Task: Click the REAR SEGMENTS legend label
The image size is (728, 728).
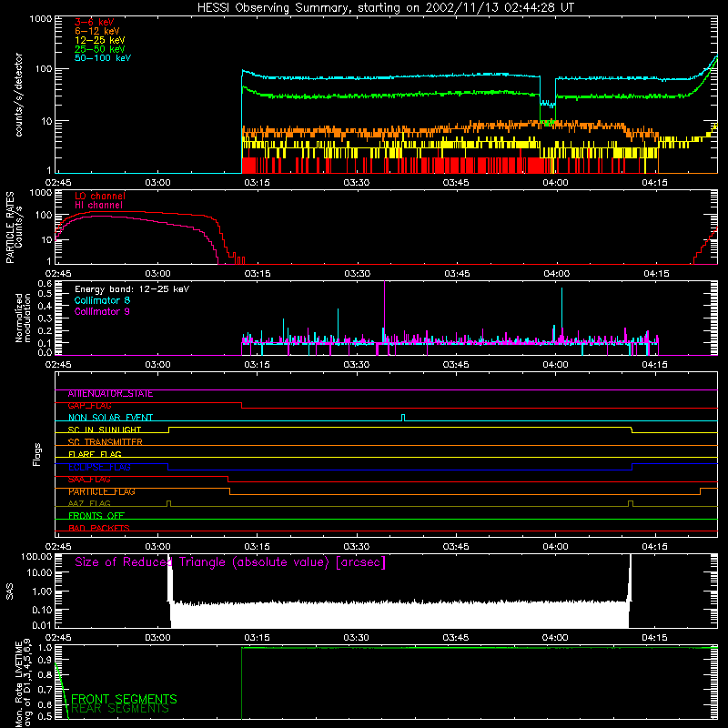Action: [120, 709]
